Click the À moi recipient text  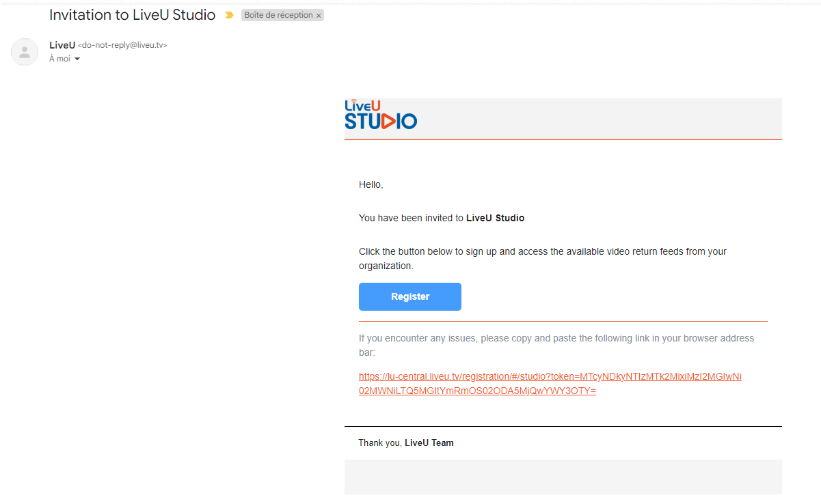pos(60,59)
